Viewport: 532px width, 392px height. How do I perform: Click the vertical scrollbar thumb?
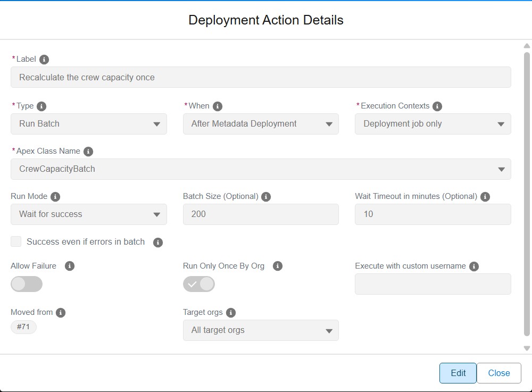point(527,194)
